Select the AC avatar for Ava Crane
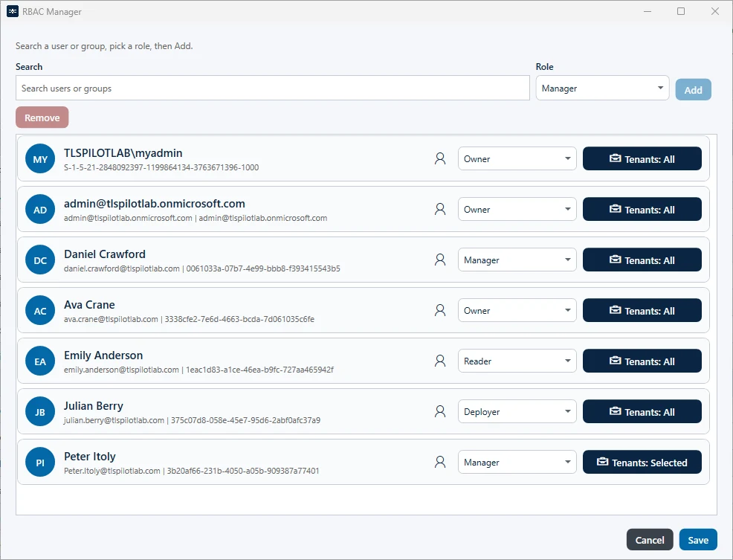This screenshot has width=733, height=560. pyautogui.click(x=40, y=310)
